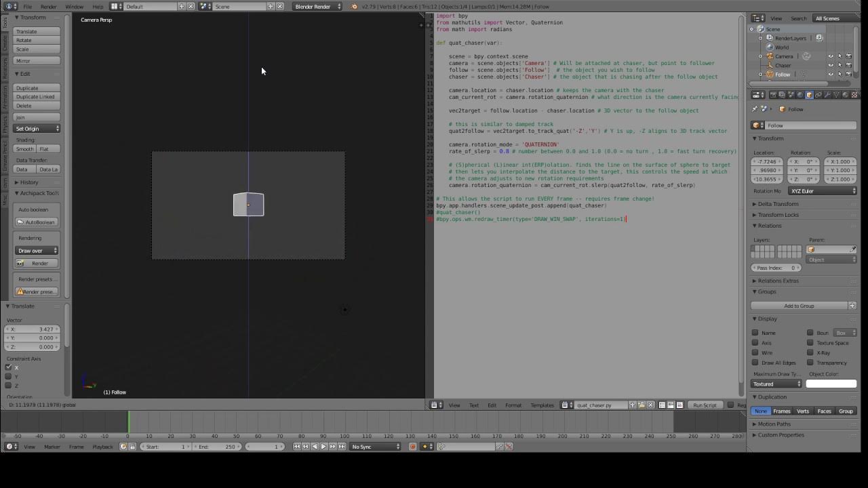Viewport: 868px width, 488px height.
Task: Open the Scene properties tab icon
Action: pos(791,95)
